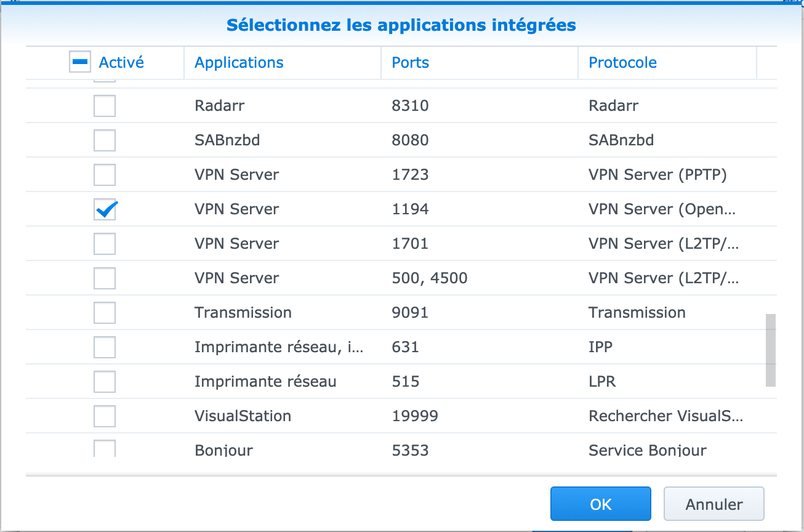Confirm selection with OK button
Viewport: 804px width, 532px height.
click(600, 504)
